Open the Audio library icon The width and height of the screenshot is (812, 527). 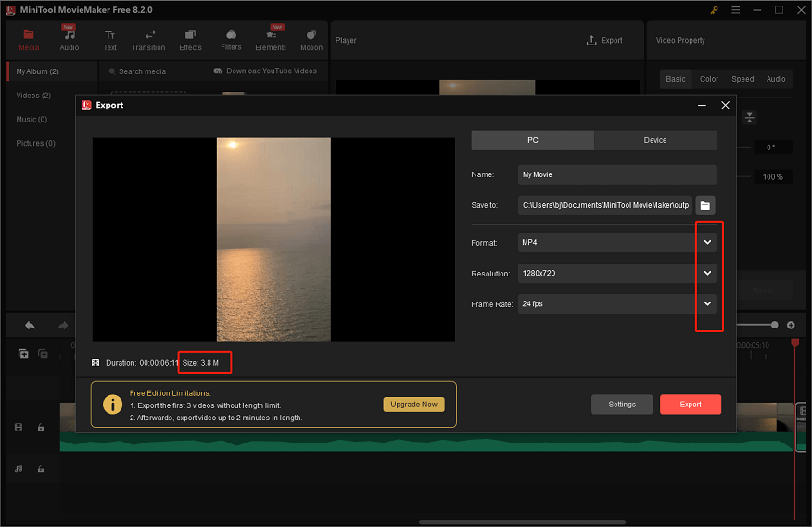[x=69, y=40]
